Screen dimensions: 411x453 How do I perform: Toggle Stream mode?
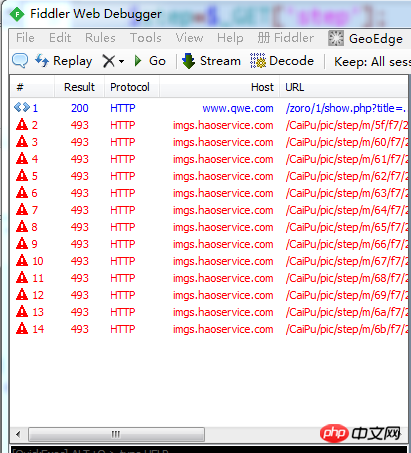tap(211, 61)
